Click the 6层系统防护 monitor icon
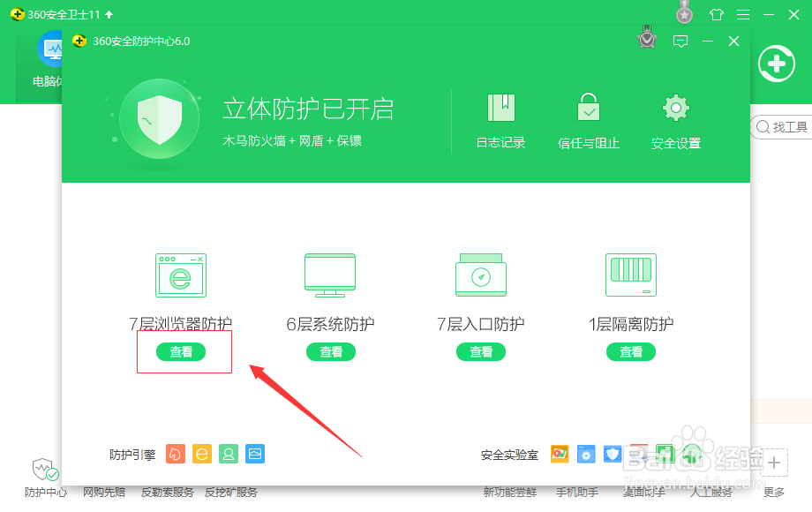The image size is (812, 512). click(x=330, y=275)
